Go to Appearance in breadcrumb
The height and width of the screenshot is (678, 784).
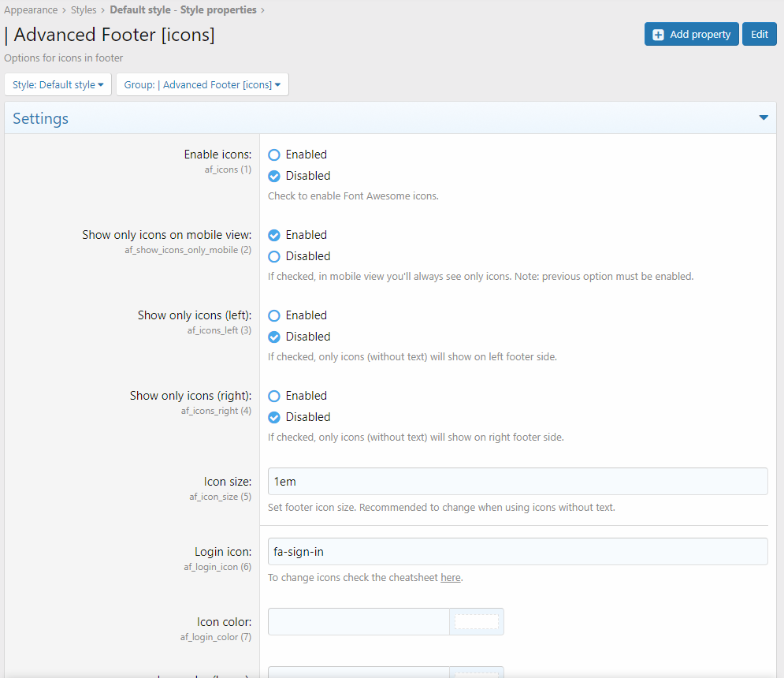pyautogui.click(x=31, y=10)
